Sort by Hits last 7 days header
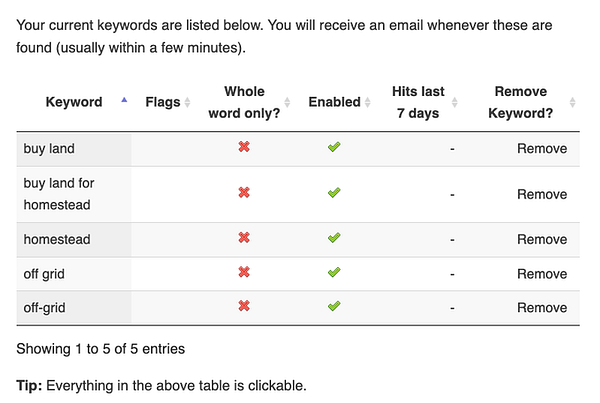 418,102
